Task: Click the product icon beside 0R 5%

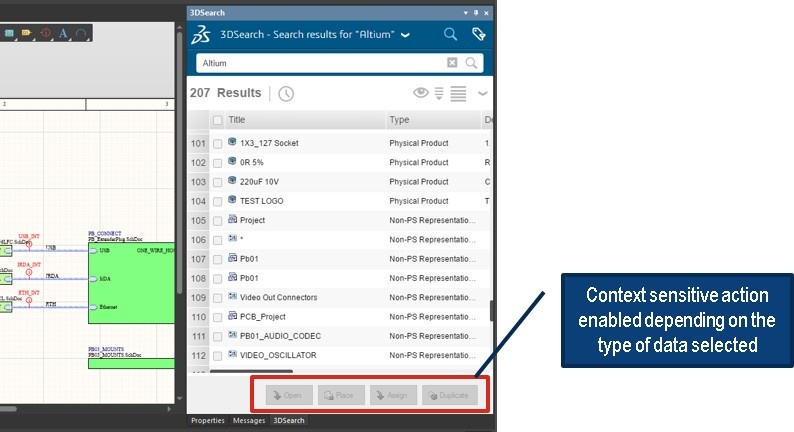Action: [x=232, y=162]
